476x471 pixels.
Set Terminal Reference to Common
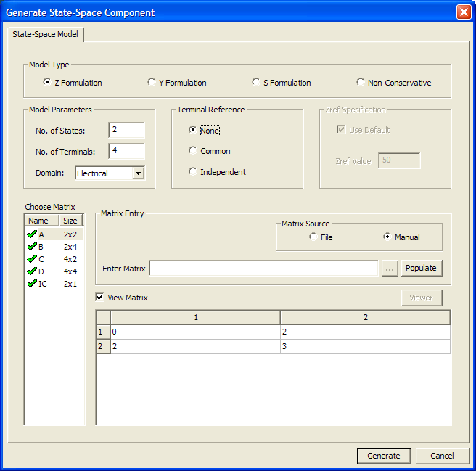coord(193,151)
